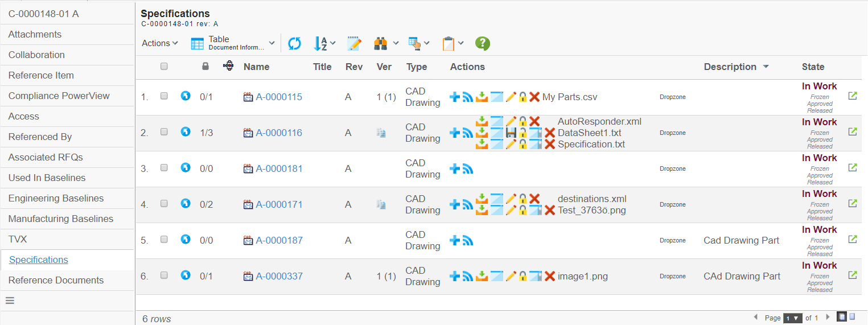
Task: Open the page number dropdown in footer
Action: click(x=792, y=318)
